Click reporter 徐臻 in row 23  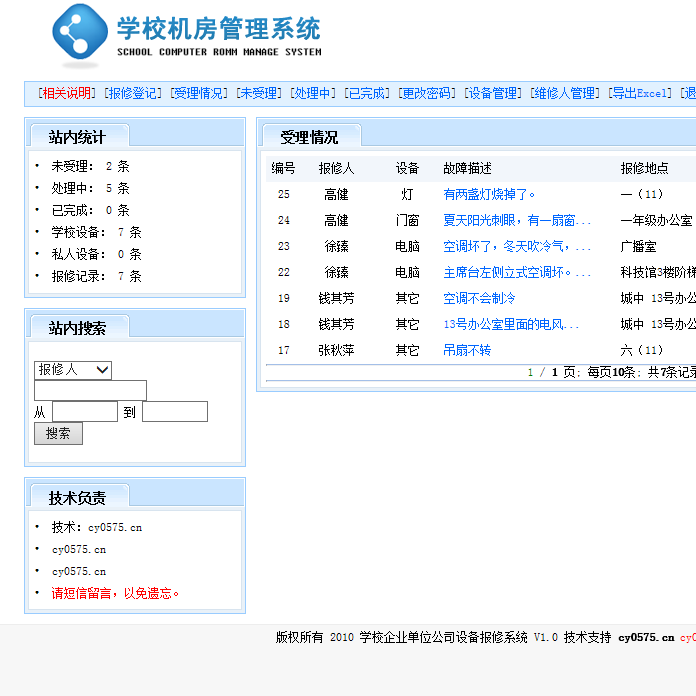(x=336, y=246)
